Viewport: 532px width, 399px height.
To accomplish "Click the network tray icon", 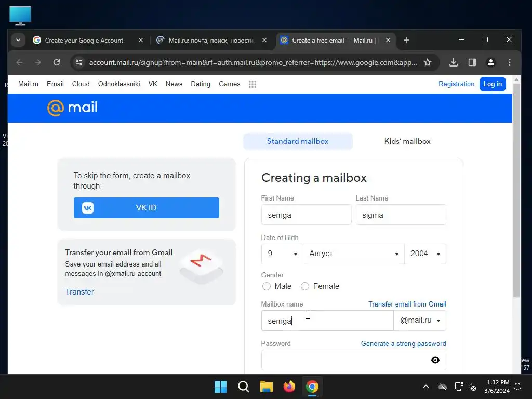I will [459, 387].
